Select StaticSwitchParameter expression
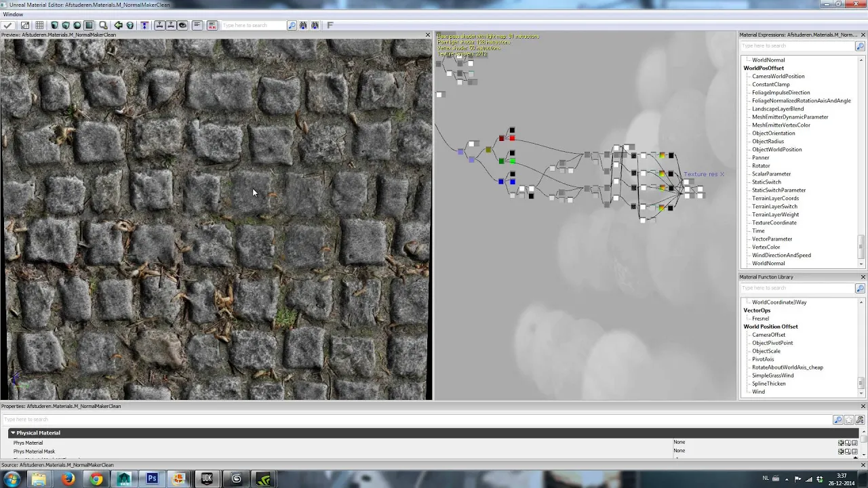This screenshot has width=868, height=488. coord(779,190)
